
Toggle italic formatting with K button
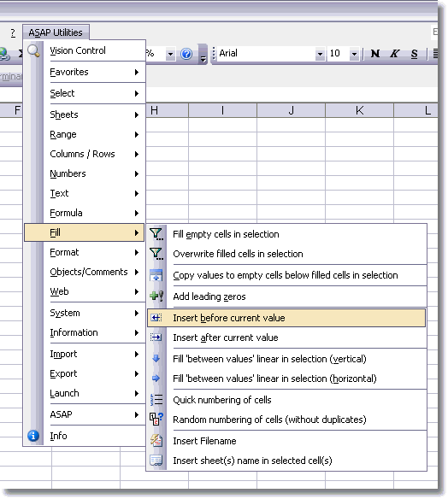coord(394,54)
